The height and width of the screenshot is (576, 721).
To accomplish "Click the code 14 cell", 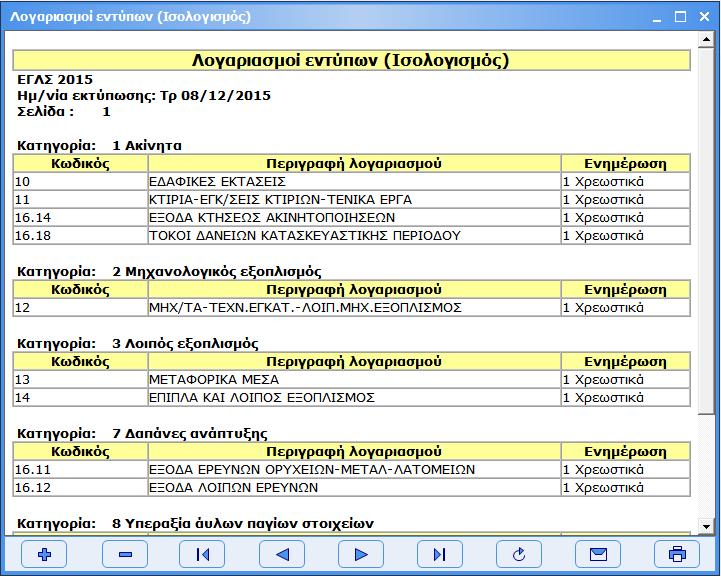I will [x=80, y=398].
